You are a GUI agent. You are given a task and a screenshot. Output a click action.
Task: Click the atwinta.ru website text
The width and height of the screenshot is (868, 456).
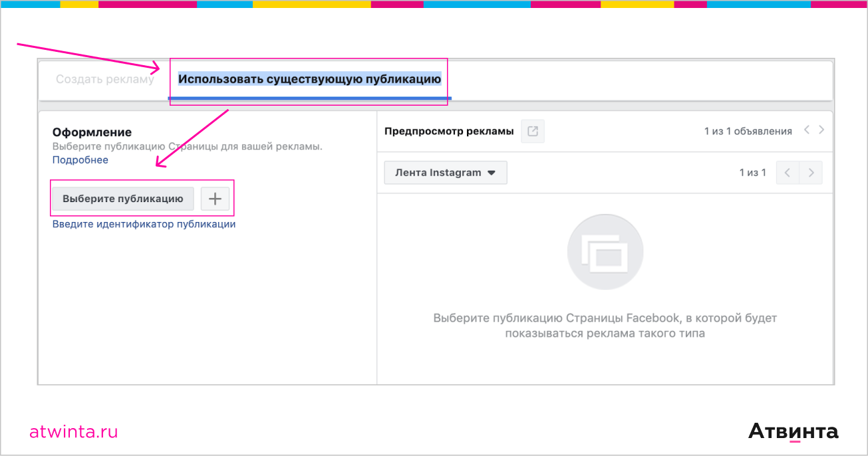click(x=73, y=432)
